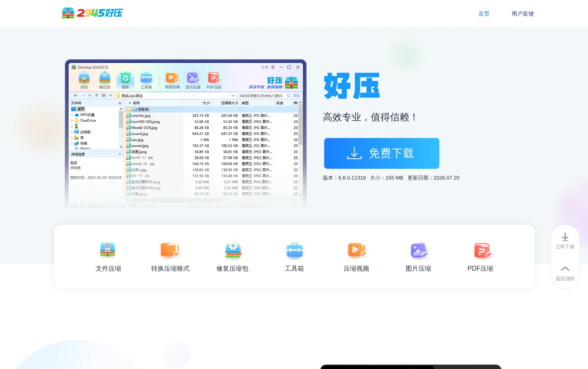The image size is (588, 369).
Task: Select 桌面 in the folder tree
Action: (x=78, y=109)
